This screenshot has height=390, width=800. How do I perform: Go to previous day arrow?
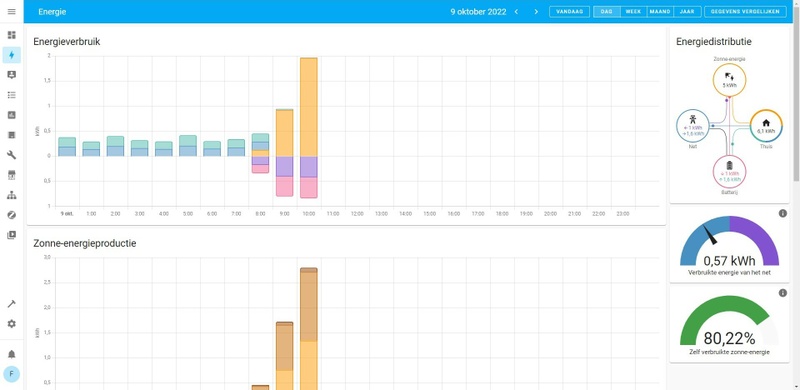click(x=516, y=11)
